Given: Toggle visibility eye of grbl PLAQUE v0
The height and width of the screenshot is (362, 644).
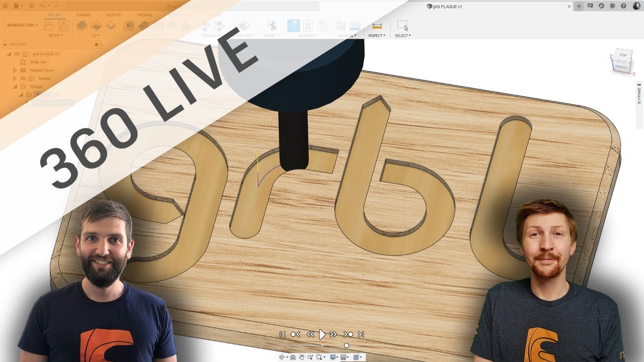Looking at the screenshot, I should pyautogui.click(x=17, y=54).
